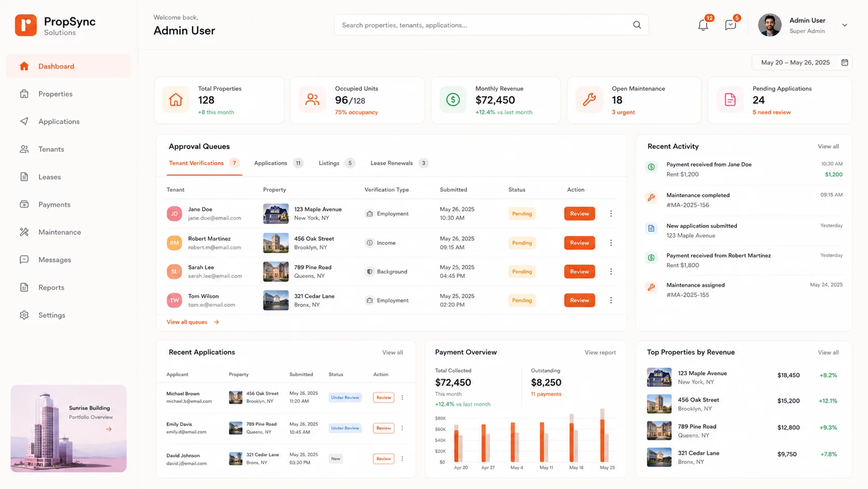Image resolution: width=868 pixels, height=489 pixels.
Task: Open calendar icon beside date range
Action: pos(845,62)
